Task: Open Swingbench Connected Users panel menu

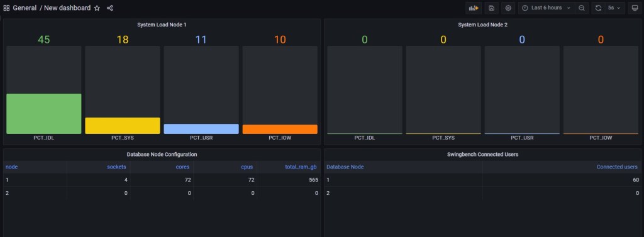Action: tap(482, 155)
